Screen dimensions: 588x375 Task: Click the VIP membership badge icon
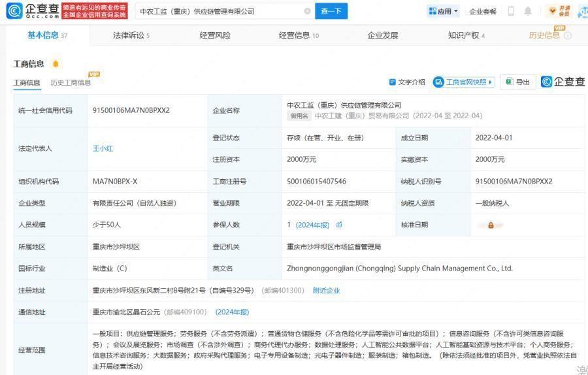[x=559, y=11]
